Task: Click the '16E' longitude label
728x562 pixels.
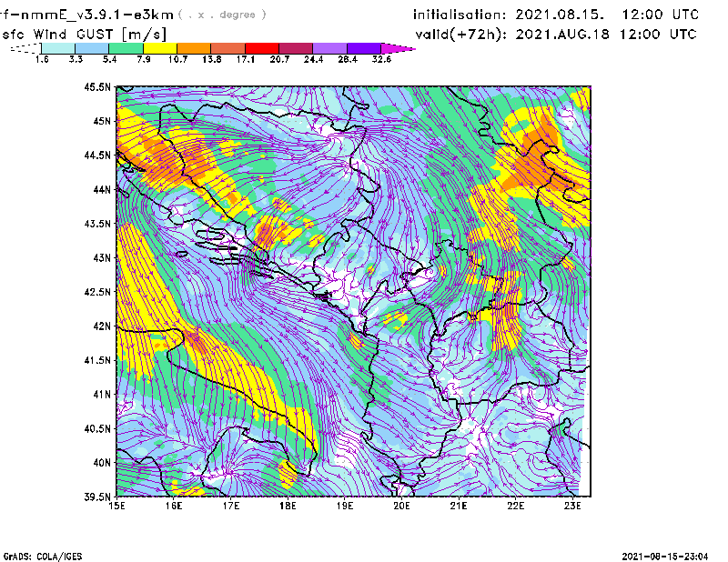Action: tap(174, 506)
